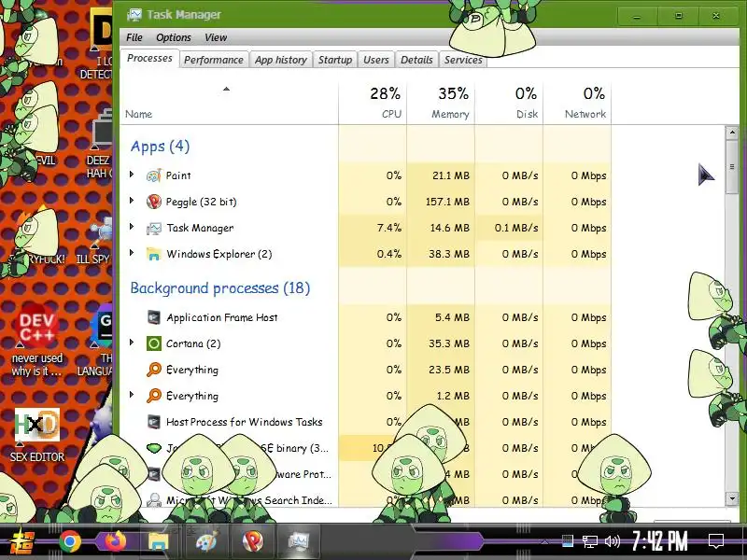Screen dimensions: 747x560
Task: Switch to Paint from the taskbar
Action: (206, 541)
